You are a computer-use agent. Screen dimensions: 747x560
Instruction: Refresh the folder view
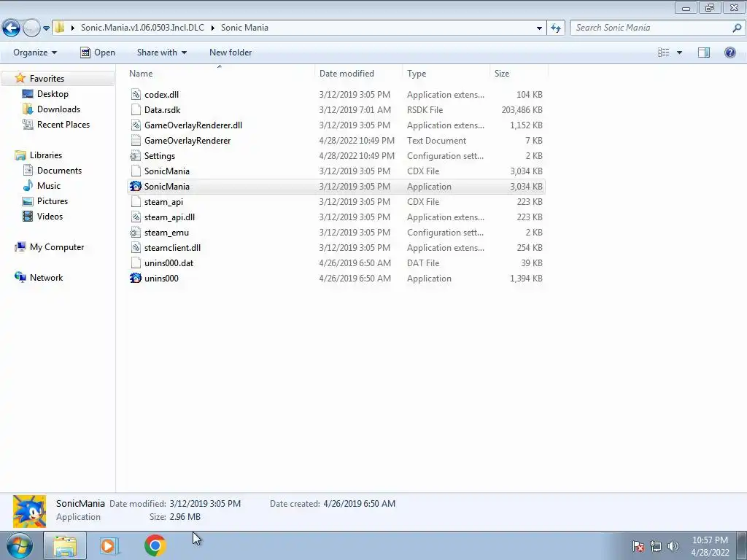pos(555,28)
